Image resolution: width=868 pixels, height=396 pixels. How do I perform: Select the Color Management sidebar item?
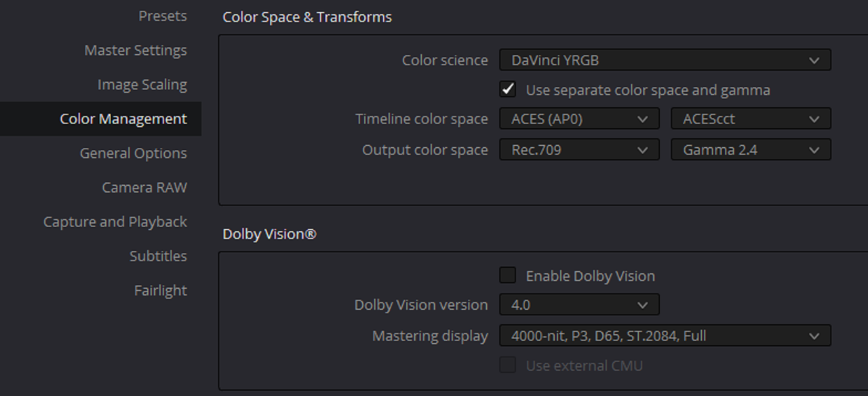coord(100,119)
